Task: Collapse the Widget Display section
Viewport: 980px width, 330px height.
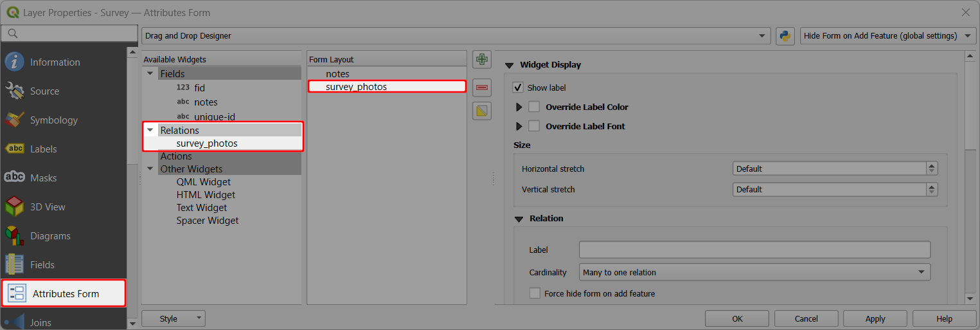Action: (510, 65)
